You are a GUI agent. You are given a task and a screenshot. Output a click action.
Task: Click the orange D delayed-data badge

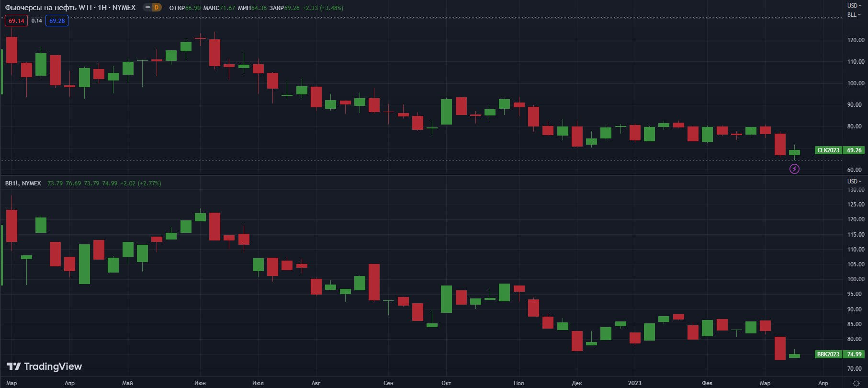(x=156, y=8)
